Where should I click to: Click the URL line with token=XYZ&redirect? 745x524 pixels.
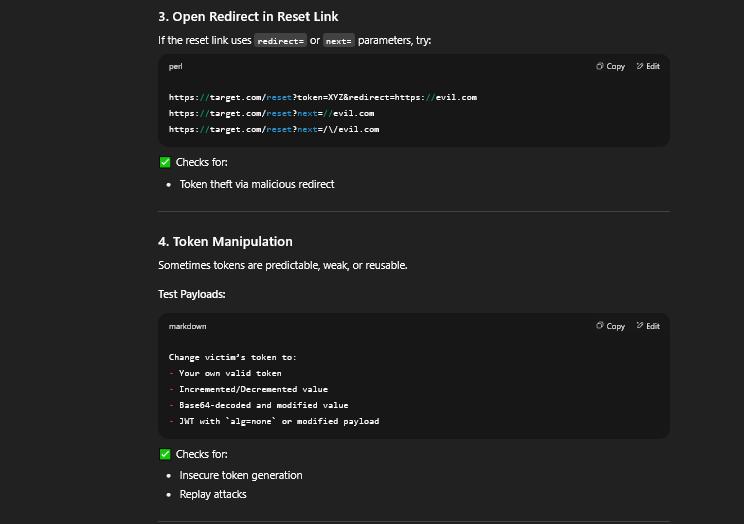coord(323,97)
